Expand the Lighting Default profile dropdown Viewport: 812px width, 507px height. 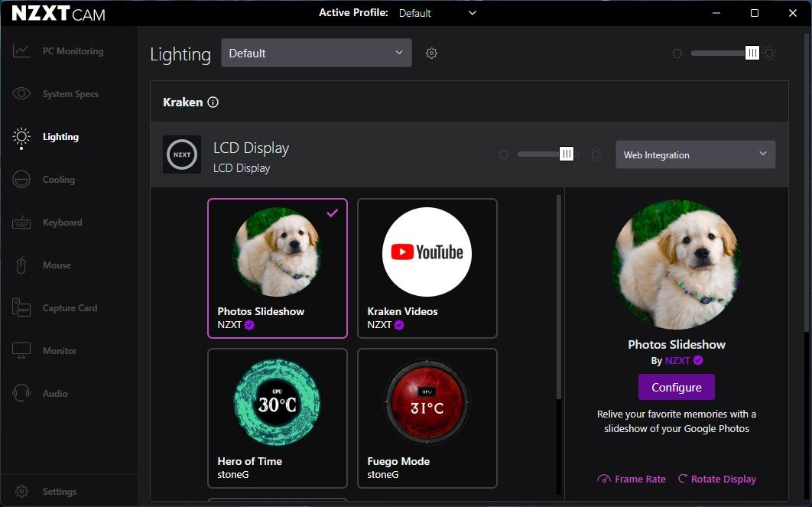pos(317,53)
